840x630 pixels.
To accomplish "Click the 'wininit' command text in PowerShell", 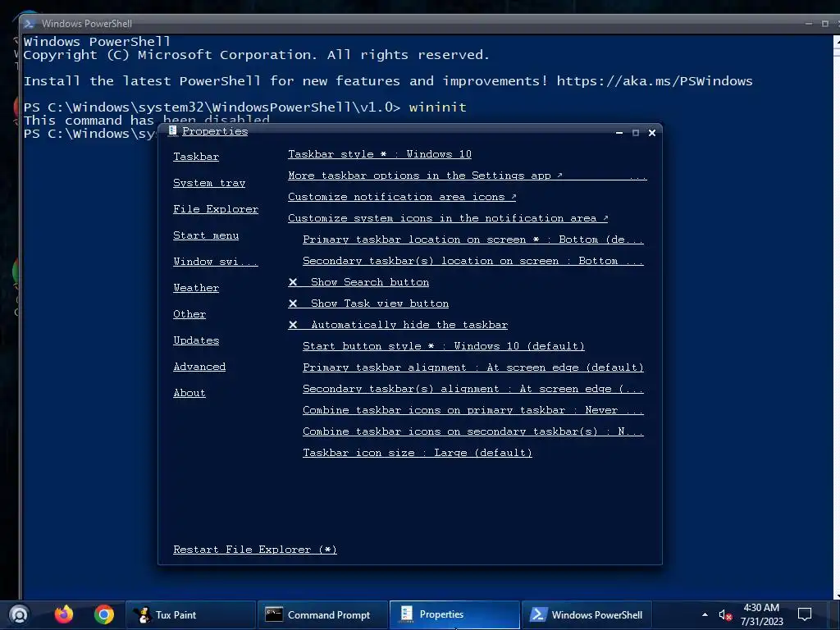I will tap(438, 107).
